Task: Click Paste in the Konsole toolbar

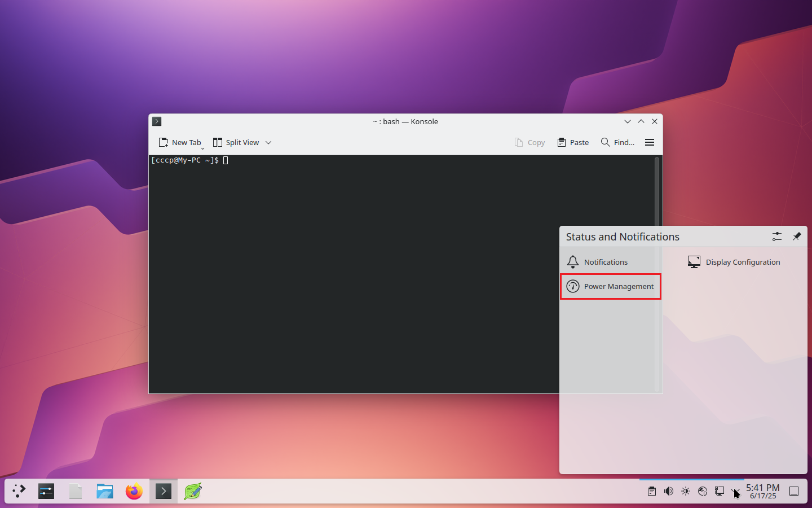Action: point(573,142)
